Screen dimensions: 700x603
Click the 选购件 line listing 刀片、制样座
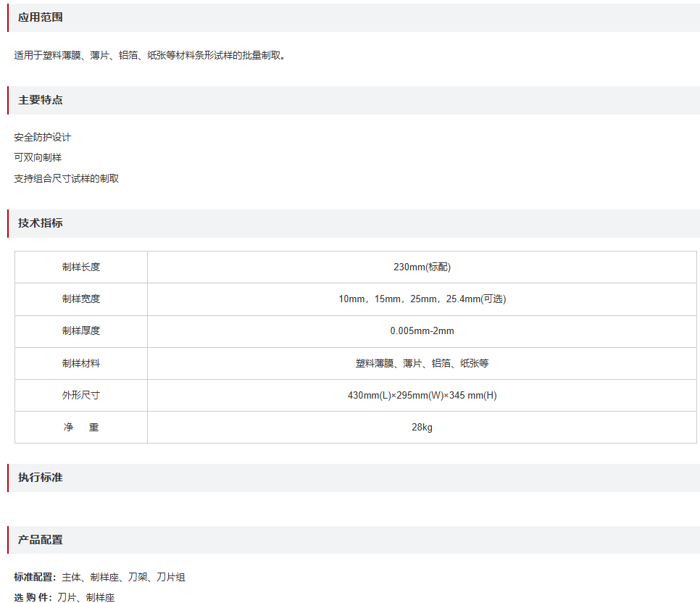coord(64,598)
